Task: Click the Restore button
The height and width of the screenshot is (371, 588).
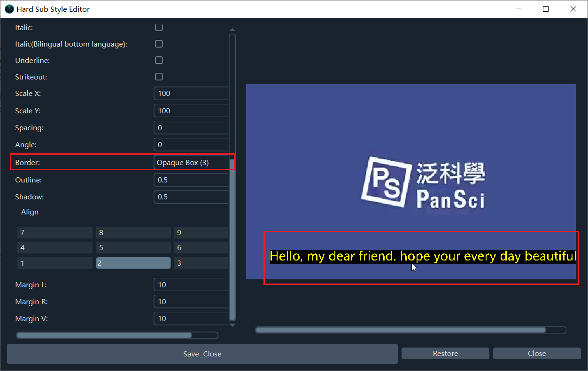Action: point(445,354)
